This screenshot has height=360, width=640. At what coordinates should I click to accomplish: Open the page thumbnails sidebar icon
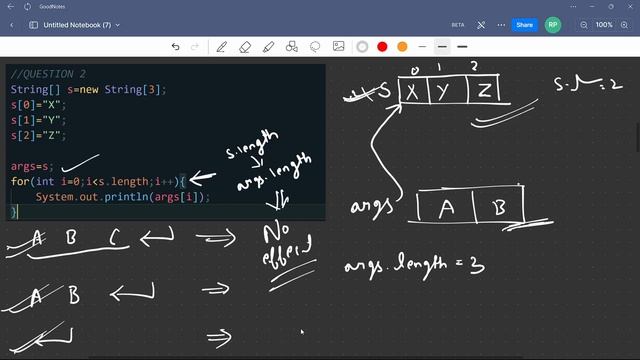click(x=33, y=25)
